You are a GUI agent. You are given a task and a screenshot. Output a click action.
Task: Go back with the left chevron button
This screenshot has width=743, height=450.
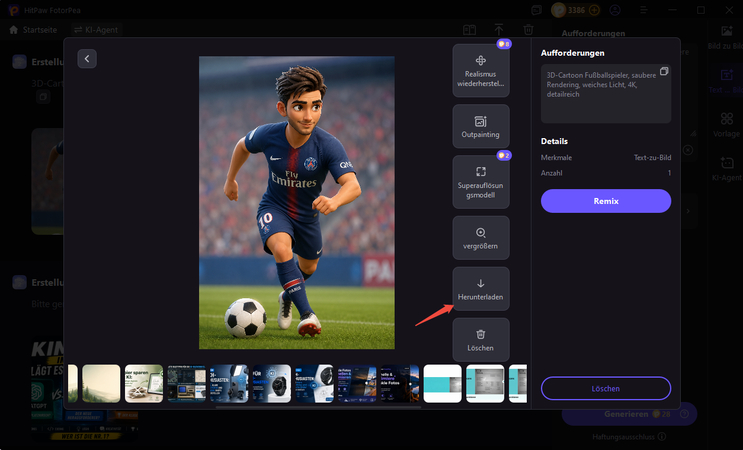click(x=87, y=59)
